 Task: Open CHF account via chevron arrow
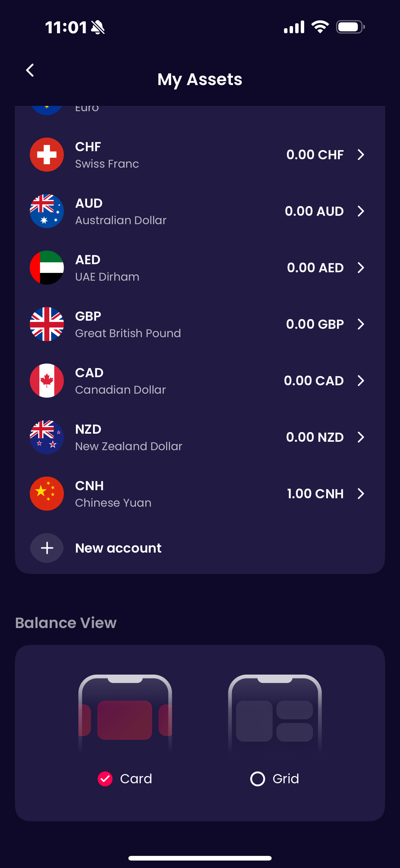361,155
